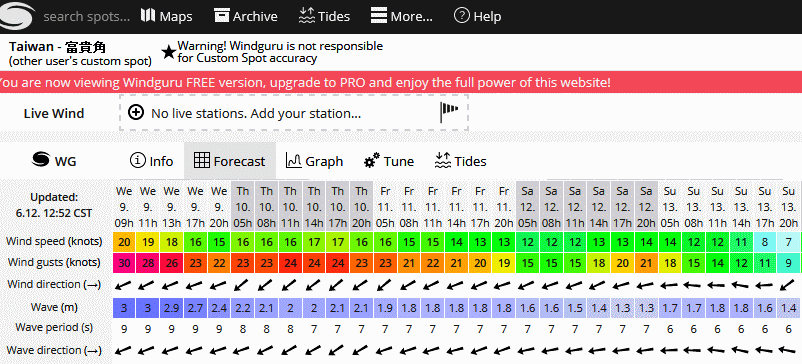Select the Forecast tab

[230, 161]
